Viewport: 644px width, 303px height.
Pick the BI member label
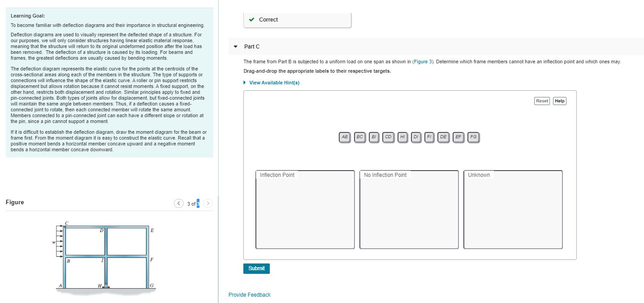pyautogui.click(x=373, y=137)
